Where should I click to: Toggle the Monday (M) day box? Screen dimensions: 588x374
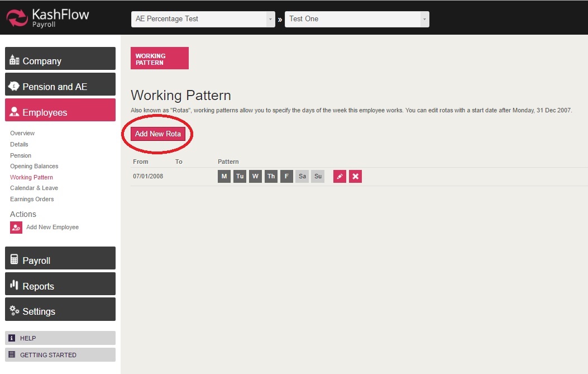pyautogui.click(x=224, y=177)
